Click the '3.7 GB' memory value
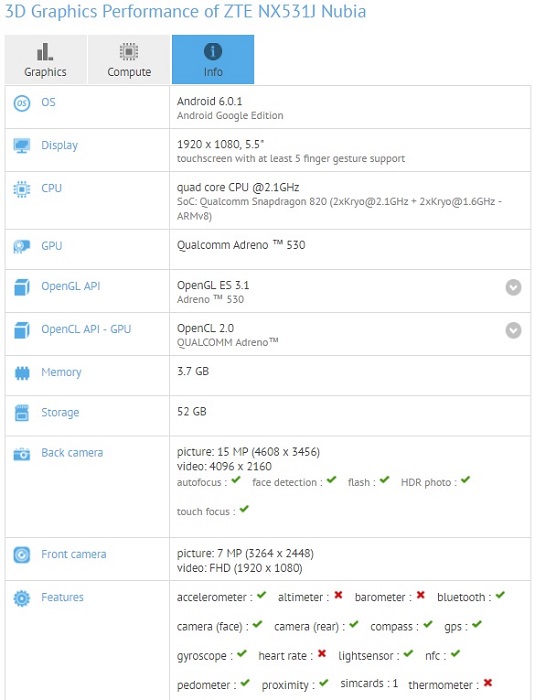The height and width of the screenshot is (700, 535). pyautogui.click(x=193, y=371)
